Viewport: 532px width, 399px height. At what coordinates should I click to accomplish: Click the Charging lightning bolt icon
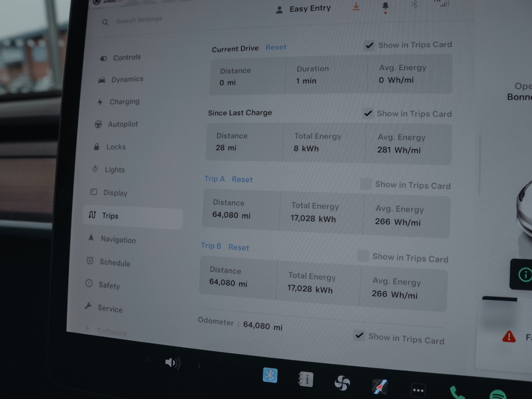100,102
